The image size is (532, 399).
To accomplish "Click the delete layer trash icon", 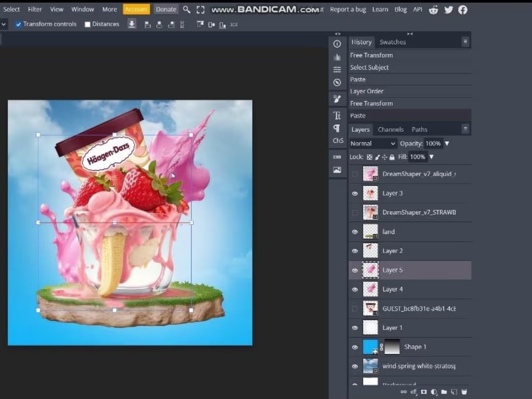I will tap(464, 392).
